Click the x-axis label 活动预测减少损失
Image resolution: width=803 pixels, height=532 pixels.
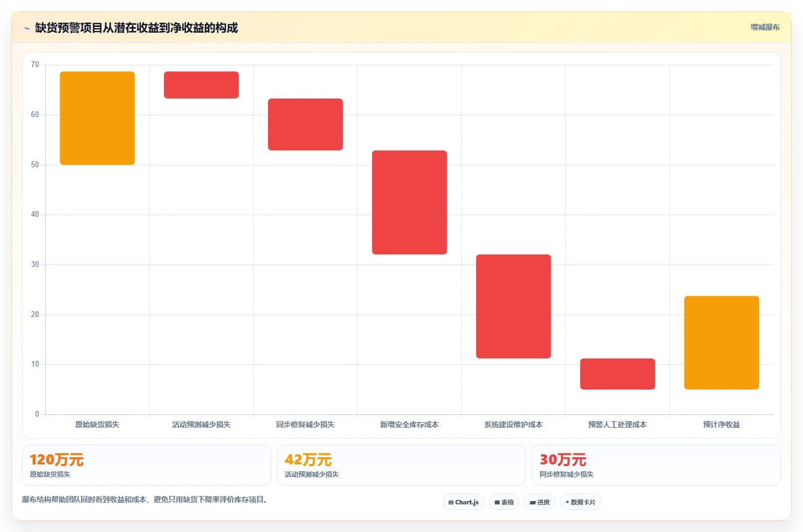point(202,424)
